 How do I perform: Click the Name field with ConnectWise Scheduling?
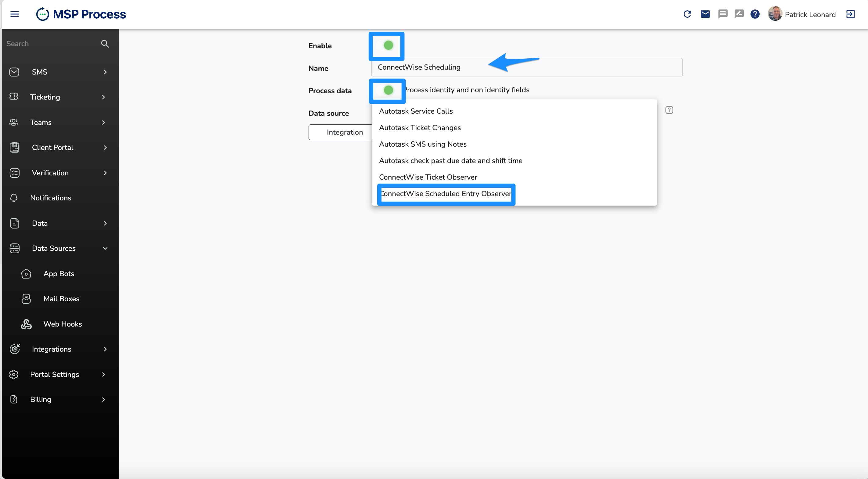pos(527,67)
